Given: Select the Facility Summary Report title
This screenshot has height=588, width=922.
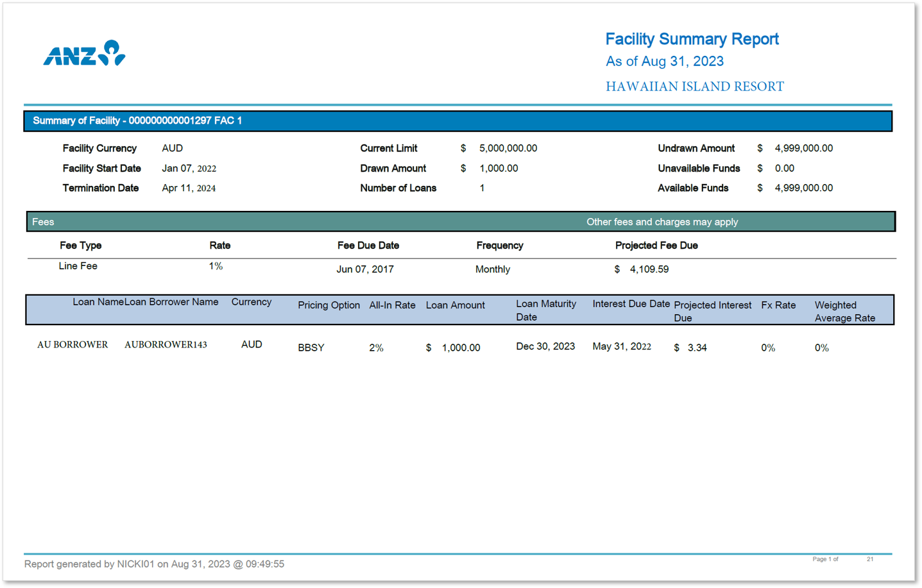Looking at the screenshot, I should click(x=692, y=38).
